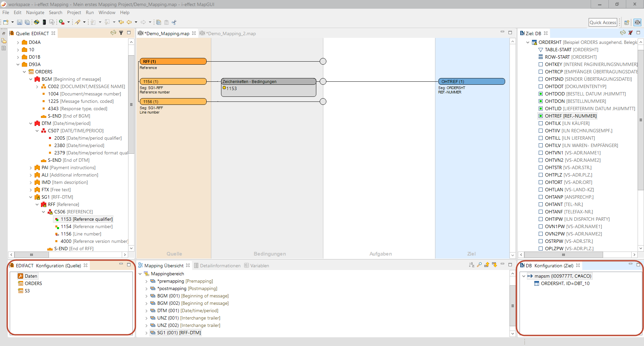Switch to the Demo_Mapping_2.map tab
The image size is (644, 346).
tap(230, 33)
